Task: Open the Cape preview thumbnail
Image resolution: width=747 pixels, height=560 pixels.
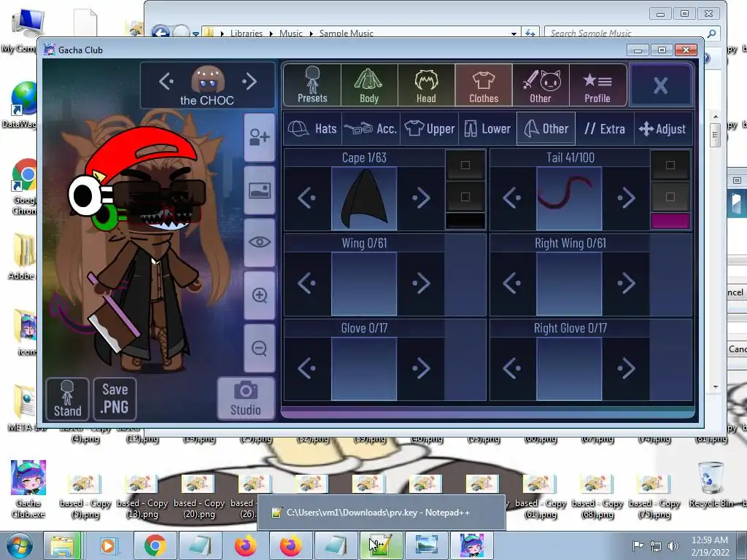Action: click(x=364, y=198)
